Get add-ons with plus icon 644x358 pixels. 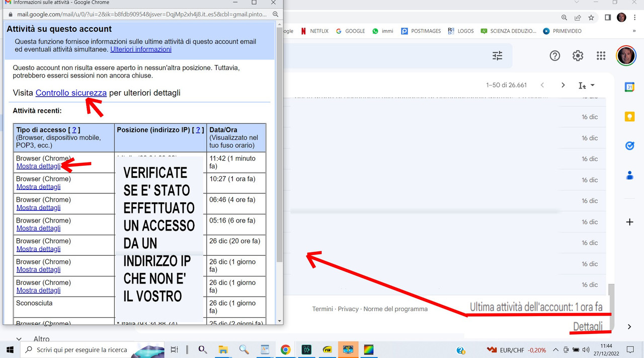point(629,222)
